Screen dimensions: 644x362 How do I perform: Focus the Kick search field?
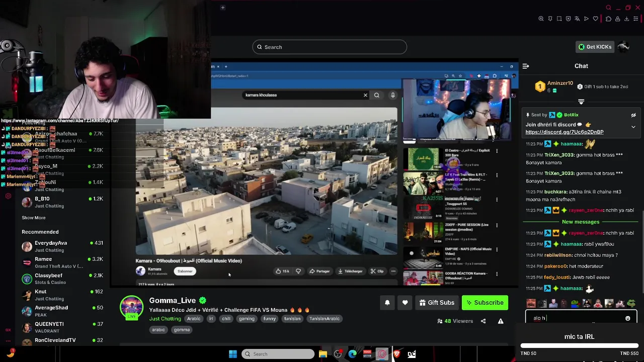tap(330, 47)
